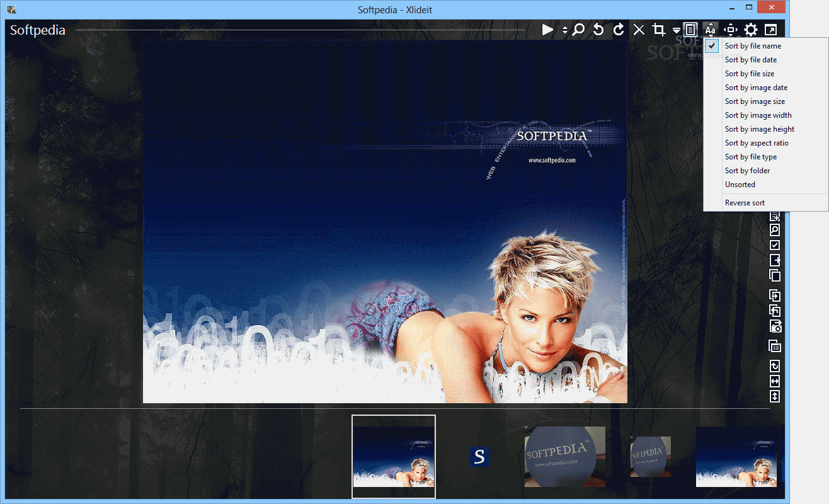Viewport: 829px width, 504px height.
Task: Rotate image clockwise with the right rotate arrow
Action: pyautogui.click(x=619, y=30)
